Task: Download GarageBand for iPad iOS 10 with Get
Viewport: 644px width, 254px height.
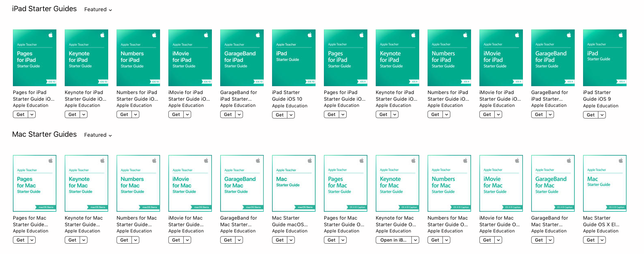Action: [228, 114]
